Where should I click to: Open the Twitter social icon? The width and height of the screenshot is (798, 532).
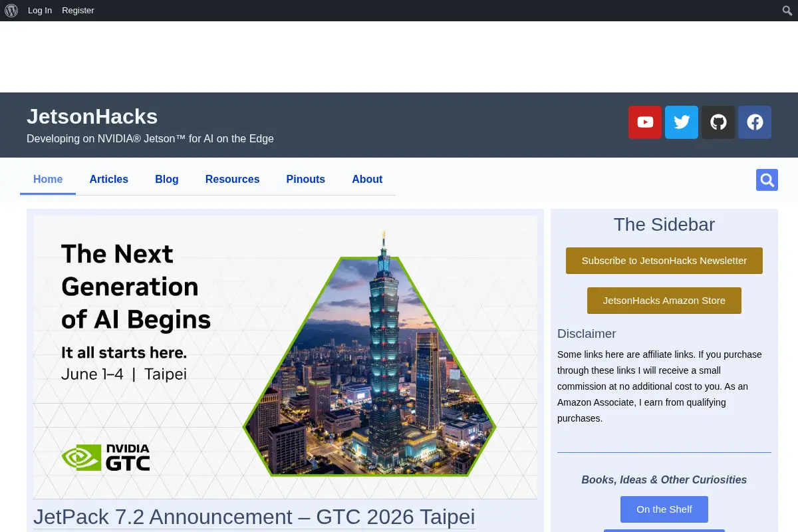pyautogui.click(x=682, y=122)
